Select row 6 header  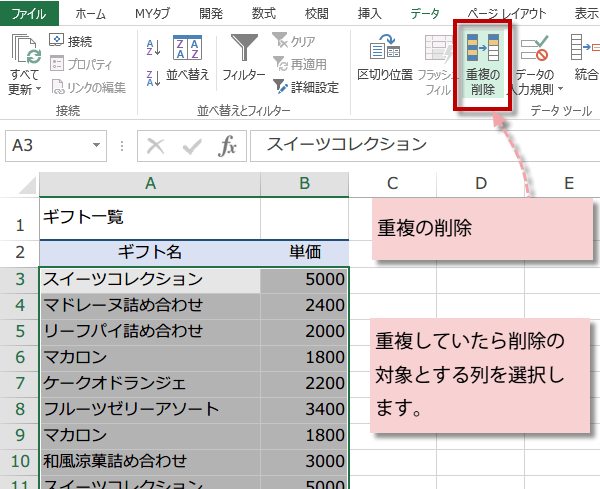point(20,358)
